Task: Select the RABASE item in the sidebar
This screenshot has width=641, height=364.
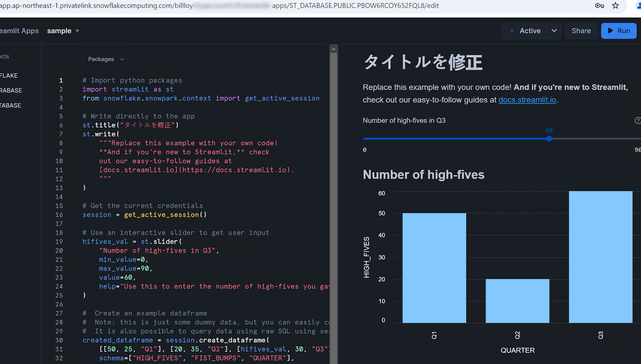Action: (11, 91)
